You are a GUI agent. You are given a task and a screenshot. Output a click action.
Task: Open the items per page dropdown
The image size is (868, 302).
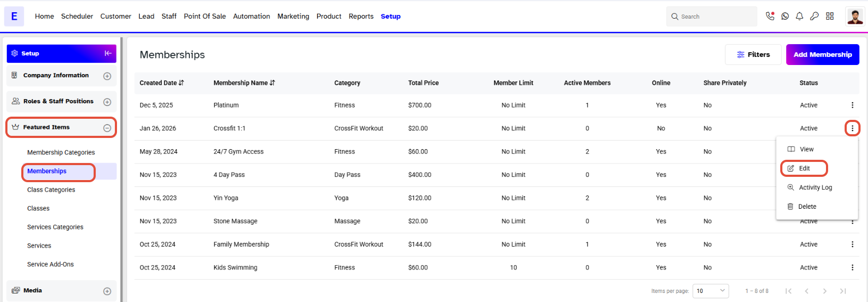[711, 291]
